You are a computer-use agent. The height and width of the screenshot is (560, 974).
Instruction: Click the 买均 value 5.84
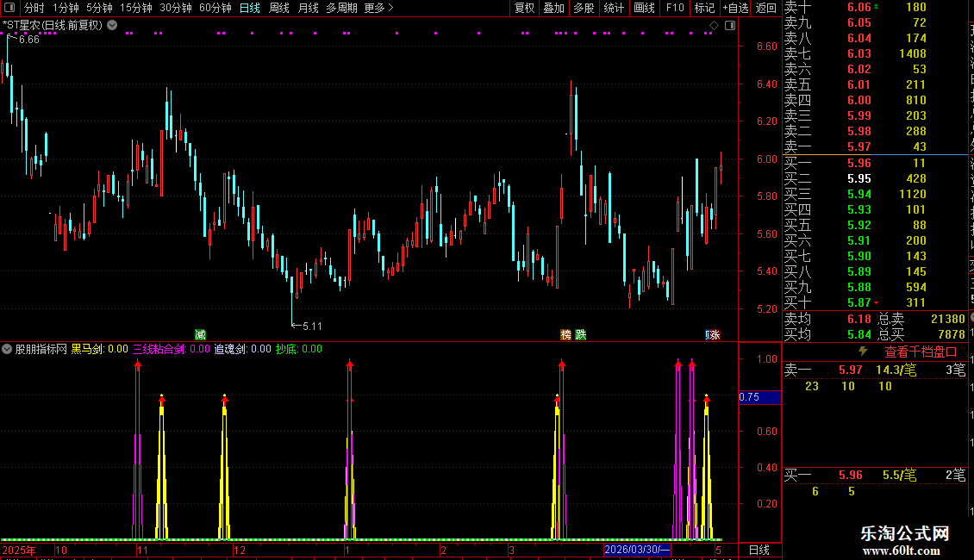(859, 334)
